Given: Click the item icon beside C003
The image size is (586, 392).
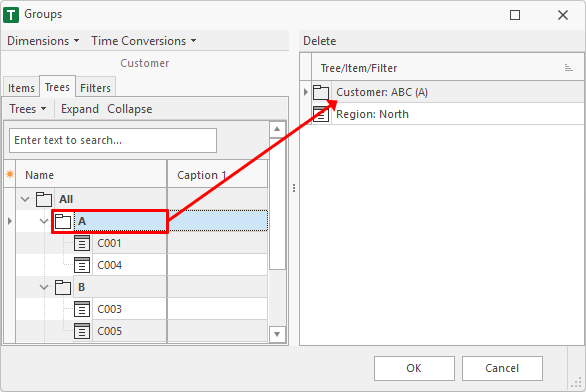Looking at the screenshot, I should click(82, 309).
